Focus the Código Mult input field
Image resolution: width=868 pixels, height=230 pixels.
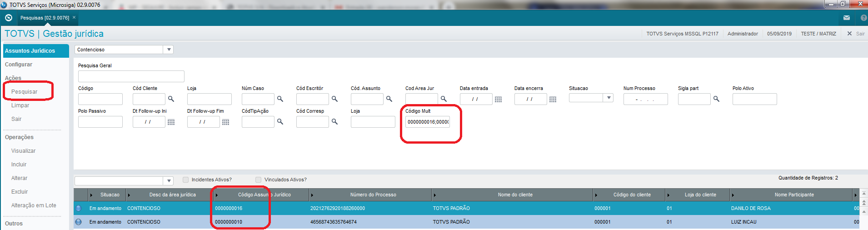tap(428, 122)
